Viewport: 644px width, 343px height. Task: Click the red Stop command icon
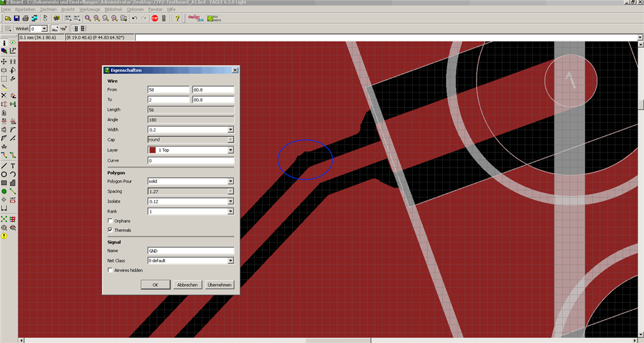point(155,18)
